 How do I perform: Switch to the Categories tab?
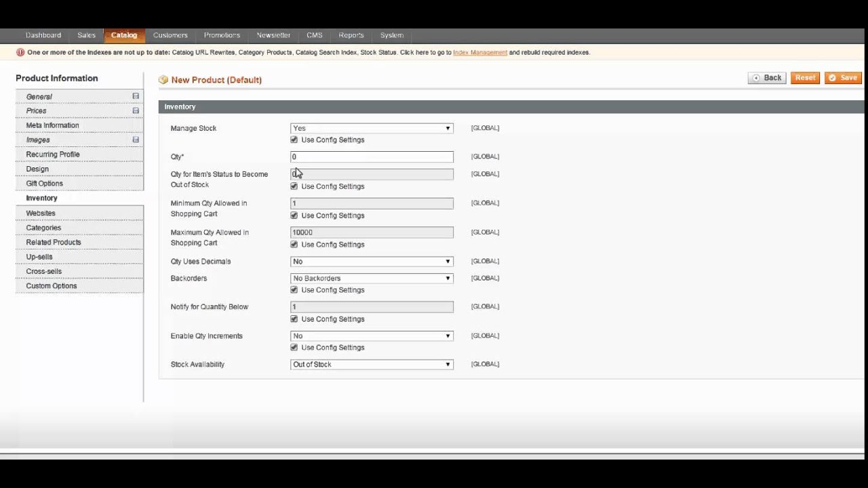[79, 228]
